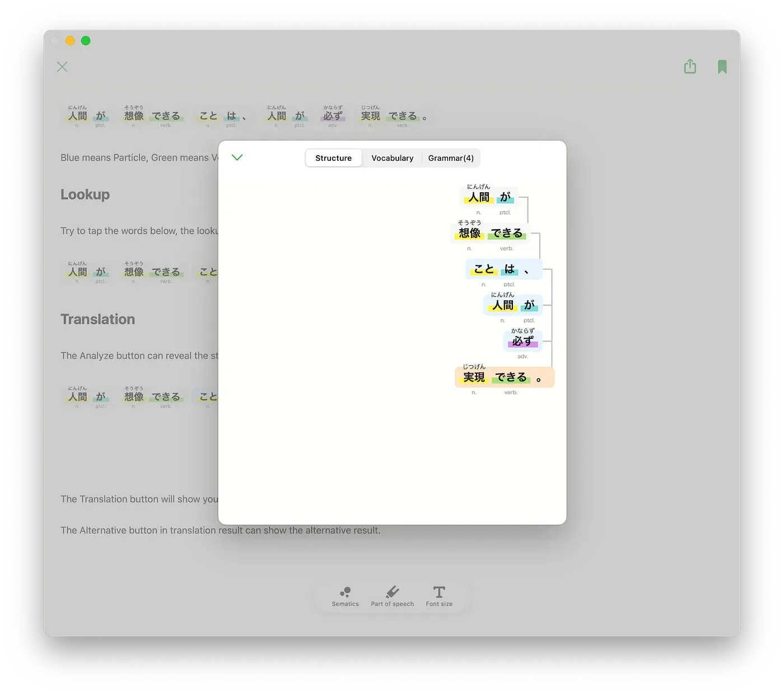Open the Font size tool

pos(439,596)
